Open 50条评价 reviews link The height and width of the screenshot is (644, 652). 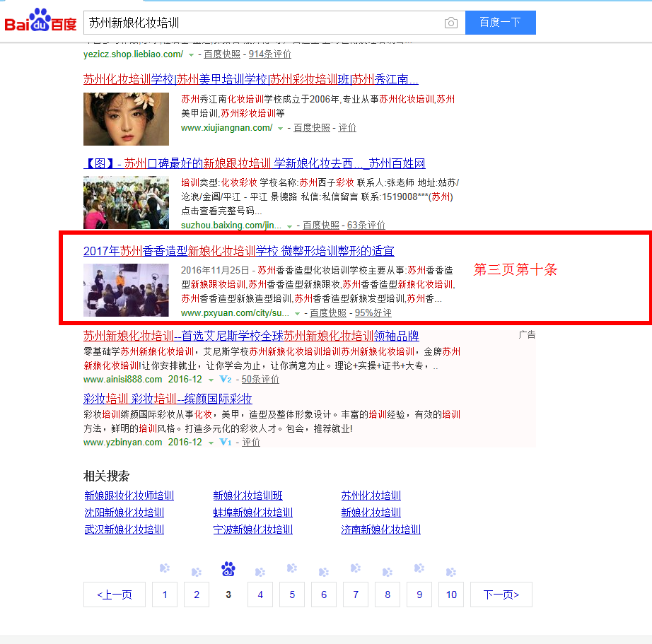tap(260, 379)
